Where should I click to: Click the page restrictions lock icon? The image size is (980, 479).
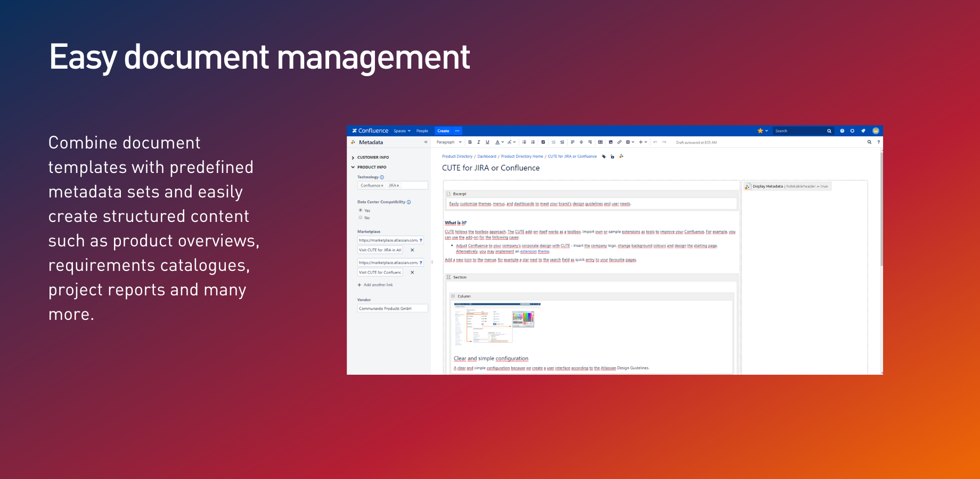(x=612, y=156)
